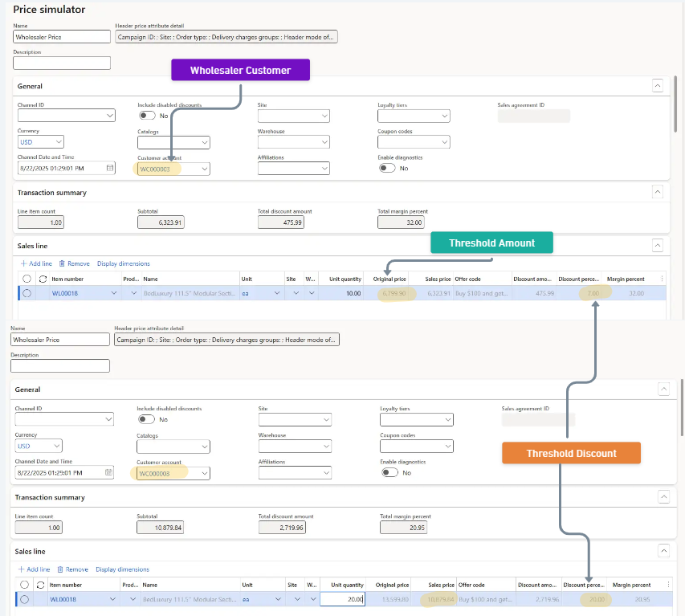
Task: Open grid options menu in the grid showing margin 32.00
Action: click(x=662, y=279)
